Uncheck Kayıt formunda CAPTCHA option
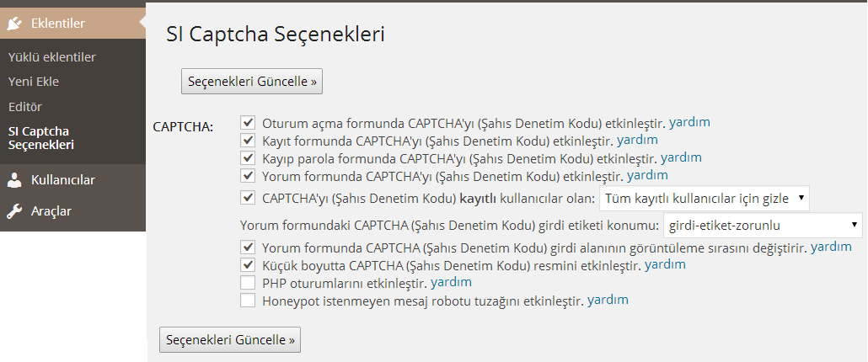The height and width of the screenshot is (362, 868). (248, 141)
